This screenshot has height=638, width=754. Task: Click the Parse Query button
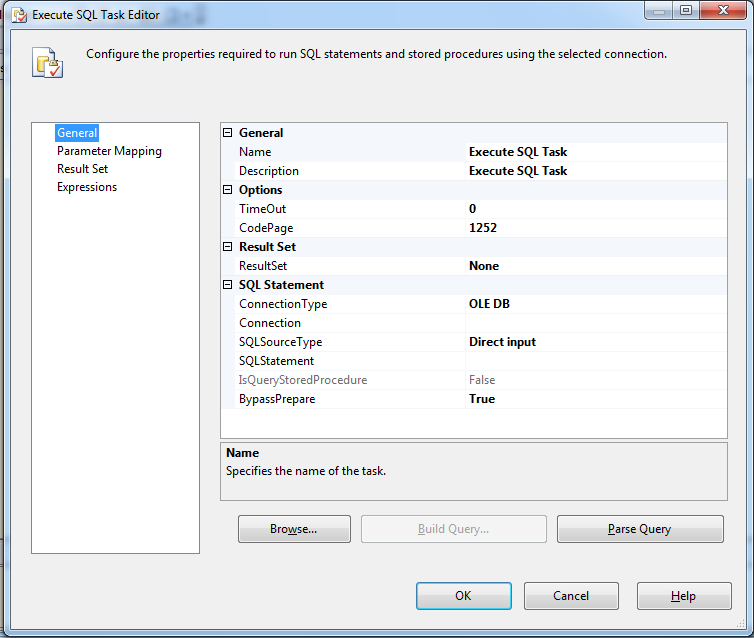pyautogui.click(x=640, y=529)
